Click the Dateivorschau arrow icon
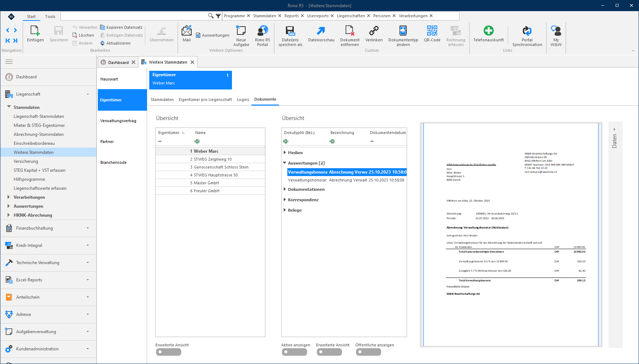Screen dimensions: 639x364 (321, 31)
